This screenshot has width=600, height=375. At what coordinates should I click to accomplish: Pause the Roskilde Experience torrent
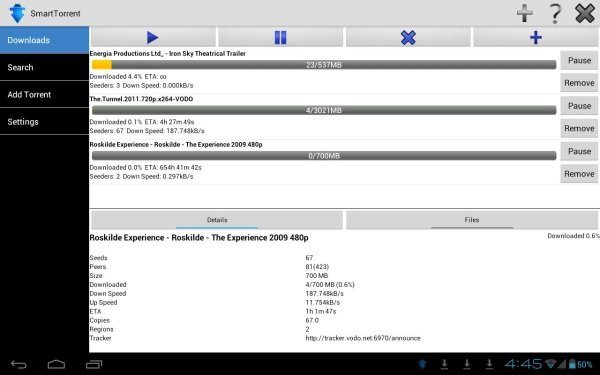tap(579, 151)
